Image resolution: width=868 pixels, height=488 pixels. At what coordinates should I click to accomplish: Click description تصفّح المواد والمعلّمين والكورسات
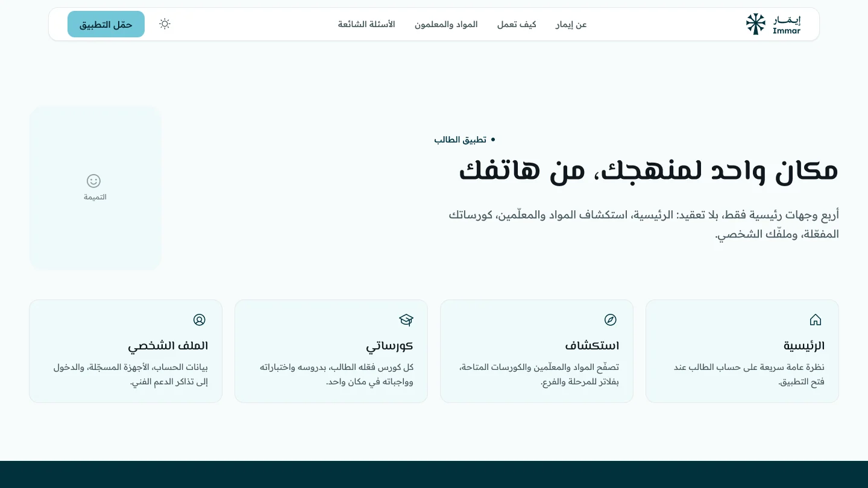click(x=539, y=375)
